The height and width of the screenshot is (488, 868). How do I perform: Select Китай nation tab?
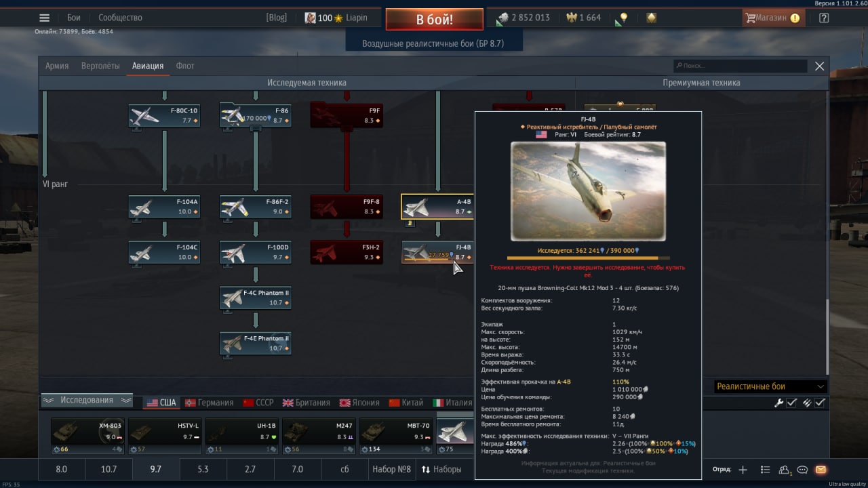click(x=406, y=403)
